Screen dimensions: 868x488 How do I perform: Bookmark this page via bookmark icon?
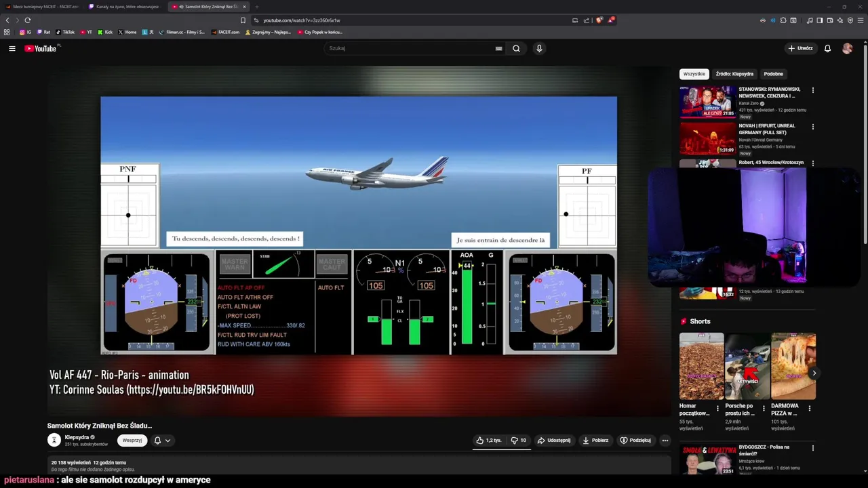tap(243, 20)
